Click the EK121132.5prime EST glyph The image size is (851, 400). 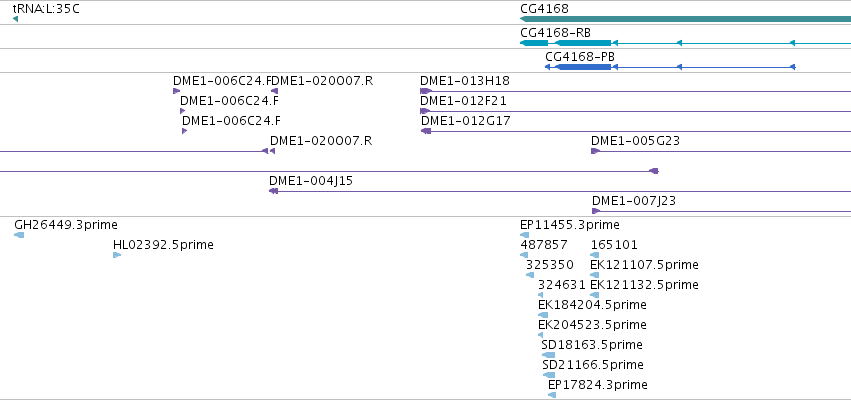point(594,295)
